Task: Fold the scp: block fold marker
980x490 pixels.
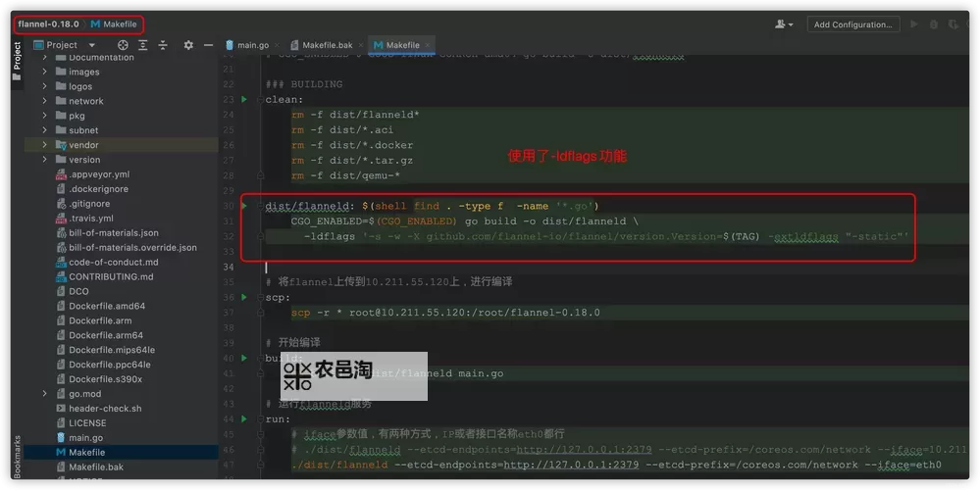Action: (x=261, y=297)
